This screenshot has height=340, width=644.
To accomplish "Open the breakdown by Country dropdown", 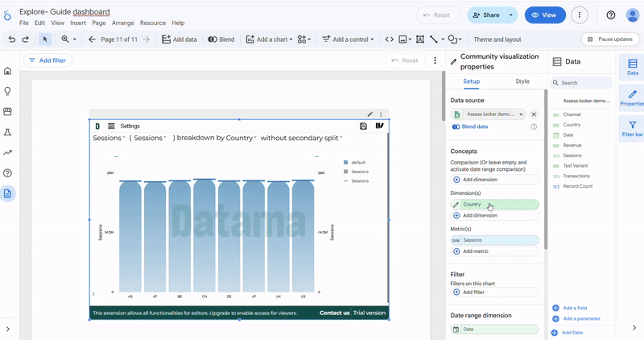I will (x=241, y=139).
